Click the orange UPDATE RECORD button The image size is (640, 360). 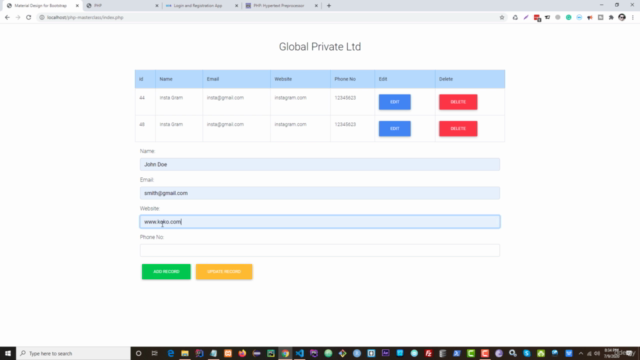(224, 271)
